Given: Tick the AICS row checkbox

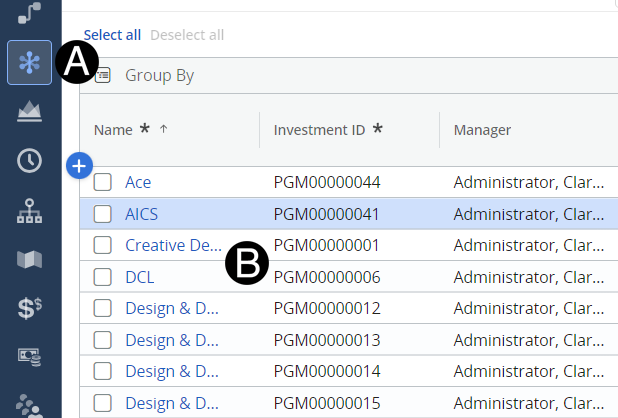Looking at the screenshot, I should click(102, 214).
